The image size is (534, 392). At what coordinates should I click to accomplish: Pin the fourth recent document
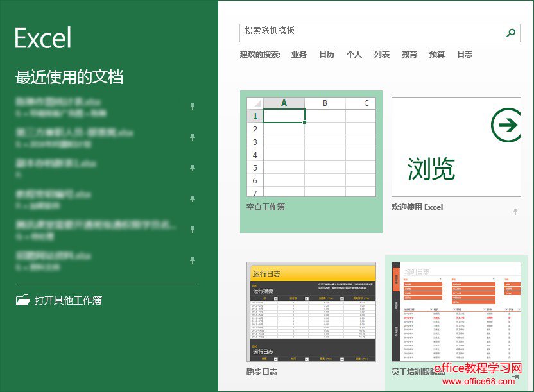click(193, 198)
